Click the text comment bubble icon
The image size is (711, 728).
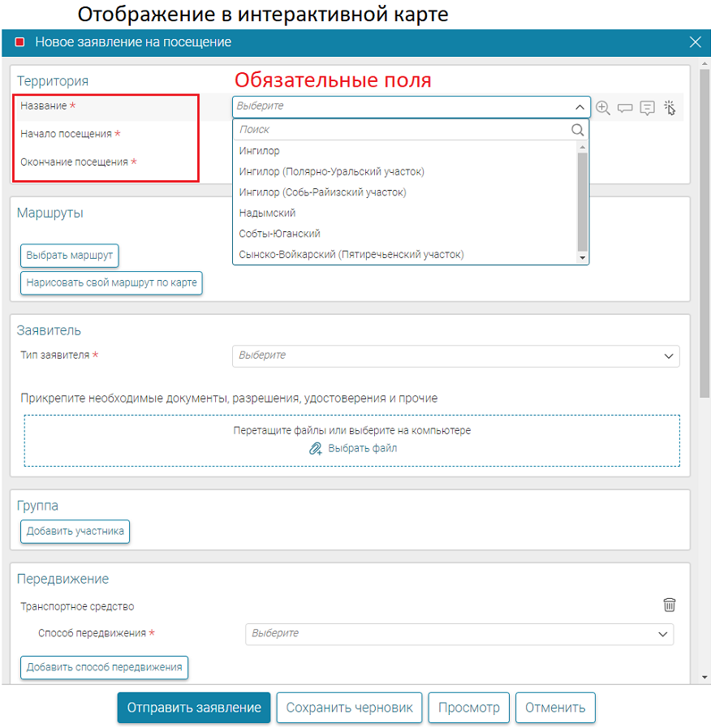(x=647, y=107)
